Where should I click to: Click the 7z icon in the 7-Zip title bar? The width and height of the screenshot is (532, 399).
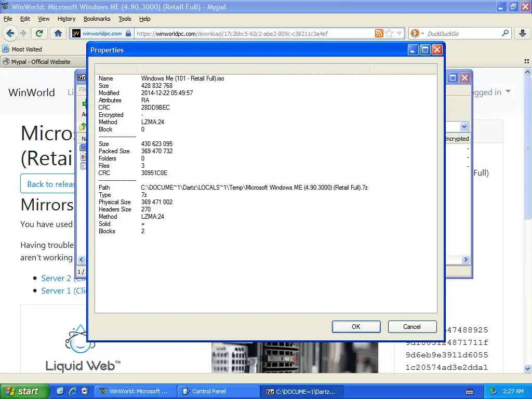click(82, 77)
